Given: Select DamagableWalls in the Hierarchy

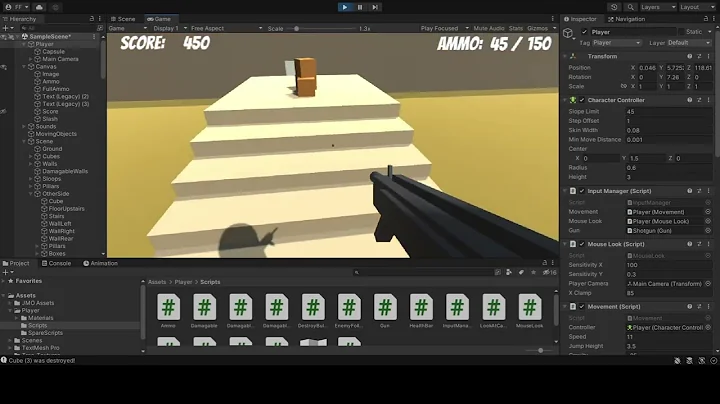Looking at the screenshot, I should (65, 171).
